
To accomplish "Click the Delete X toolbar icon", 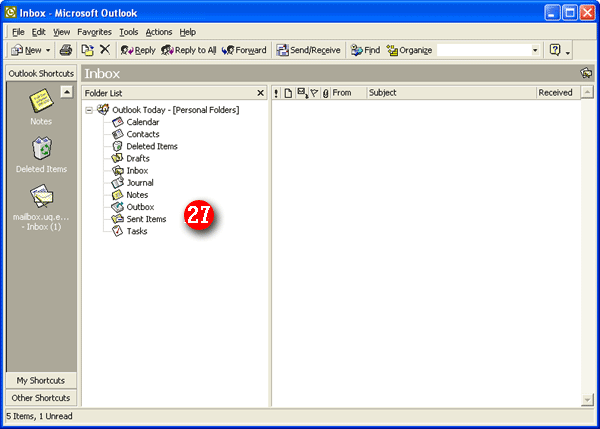I will click(105, 50).
